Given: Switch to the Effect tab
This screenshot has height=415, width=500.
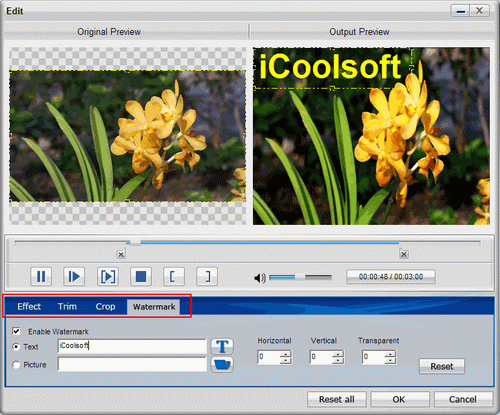Looking at the screenshot, I should (29, 306).
